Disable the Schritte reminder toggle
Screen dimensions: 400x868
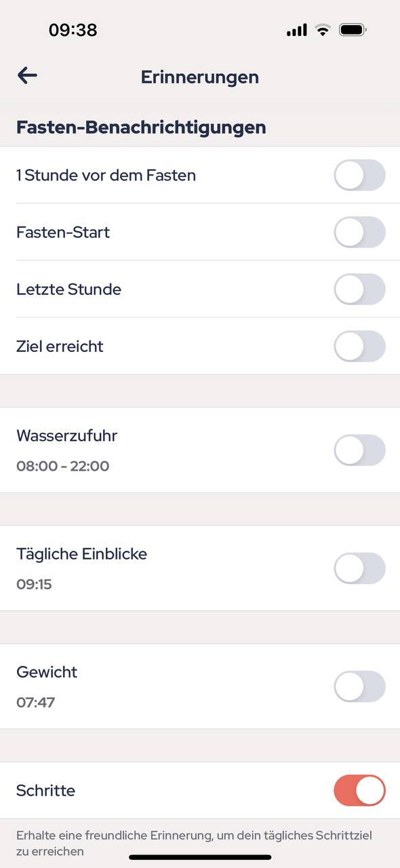tap(359, 791)
